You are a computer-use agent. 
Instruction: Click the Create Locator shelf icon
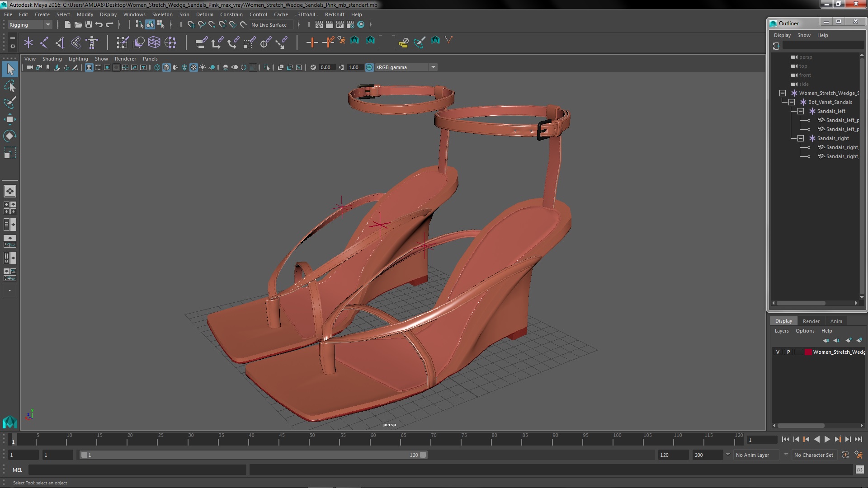click(28, 42)
